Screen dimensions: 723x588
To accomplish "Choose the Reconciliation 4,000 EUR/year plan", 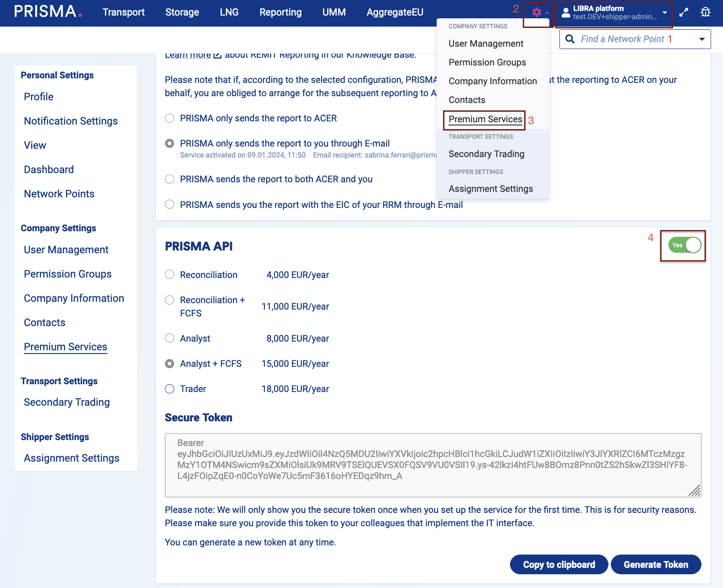I will pyautogui.click(x=170, y=274).
